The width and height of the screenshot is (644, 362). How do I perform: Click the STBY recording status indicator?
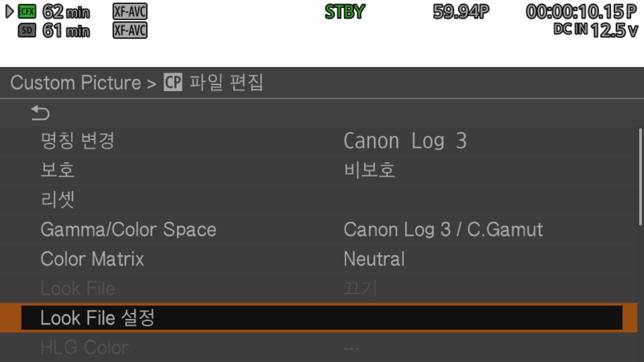tap(344, 12)
